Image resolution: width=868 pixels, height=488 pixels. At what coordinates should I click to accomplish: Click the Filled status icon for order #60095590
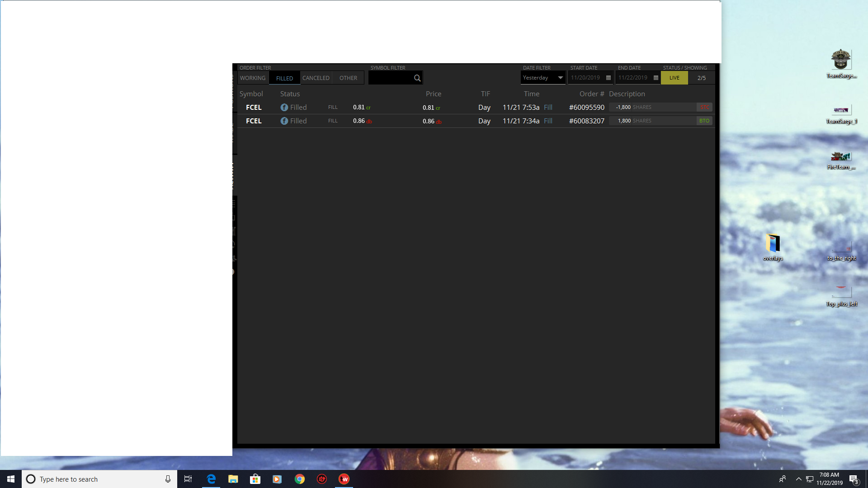(284, 107)
